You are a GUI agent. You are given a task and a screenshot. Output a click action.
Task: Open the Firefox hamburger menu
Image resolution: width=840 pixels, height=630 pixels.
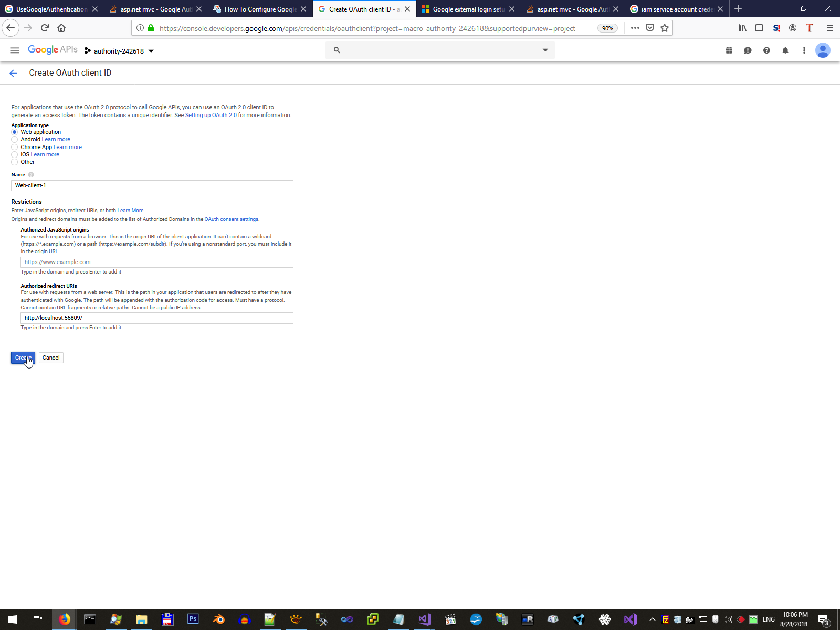(830, 28)
